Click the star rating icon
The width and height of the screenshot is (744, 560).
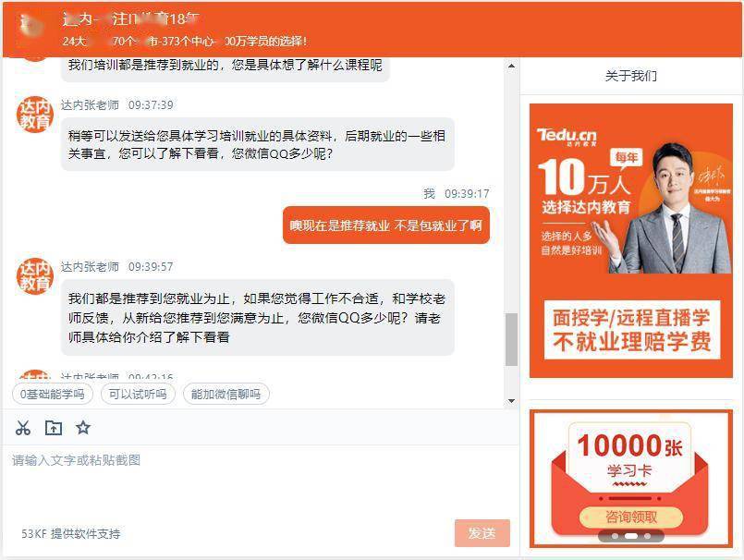[82, 427]
